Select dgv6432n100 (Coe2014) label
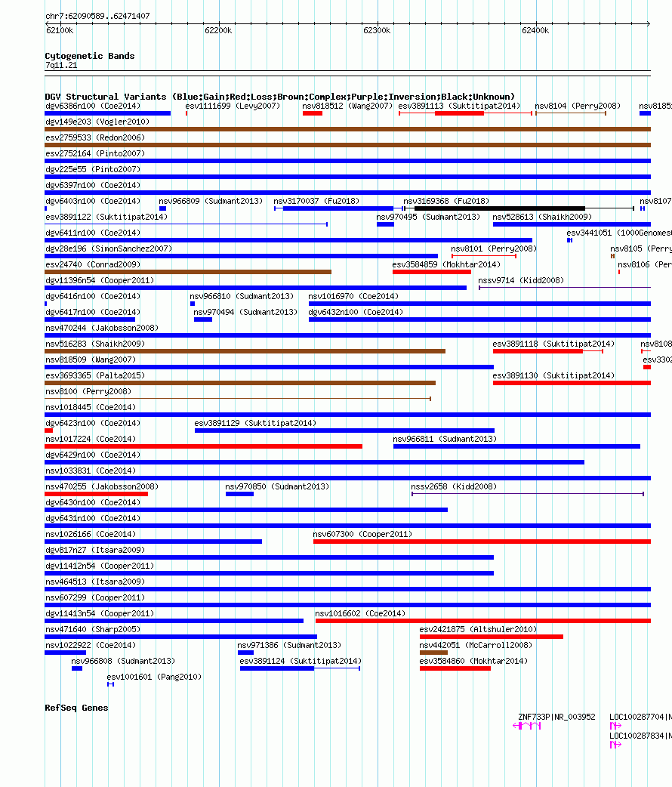This screenshot has width=672, height=787. click(356, 312)
